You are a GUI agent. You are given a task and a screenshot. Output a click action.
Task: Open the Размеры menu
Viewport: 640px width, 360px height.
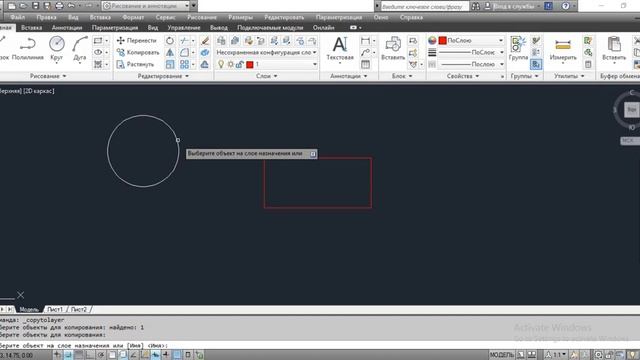coord(240,17)
